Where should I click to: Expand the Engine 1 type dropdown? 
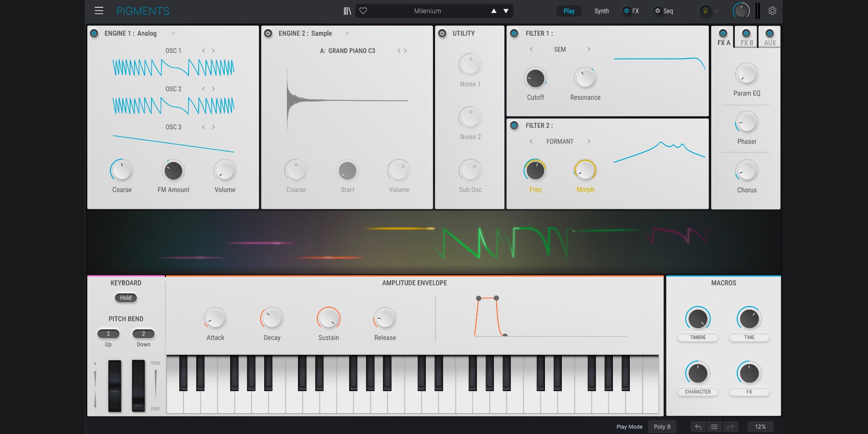173,33
